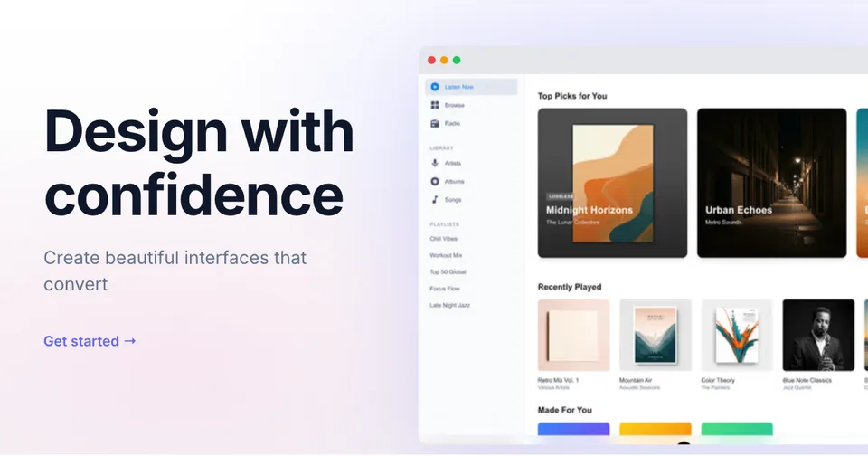Image resolution: width=868 pixels, height=456 pixels.
Task: Select the Late Night Jazz playlist
Action: coord(449,305)
